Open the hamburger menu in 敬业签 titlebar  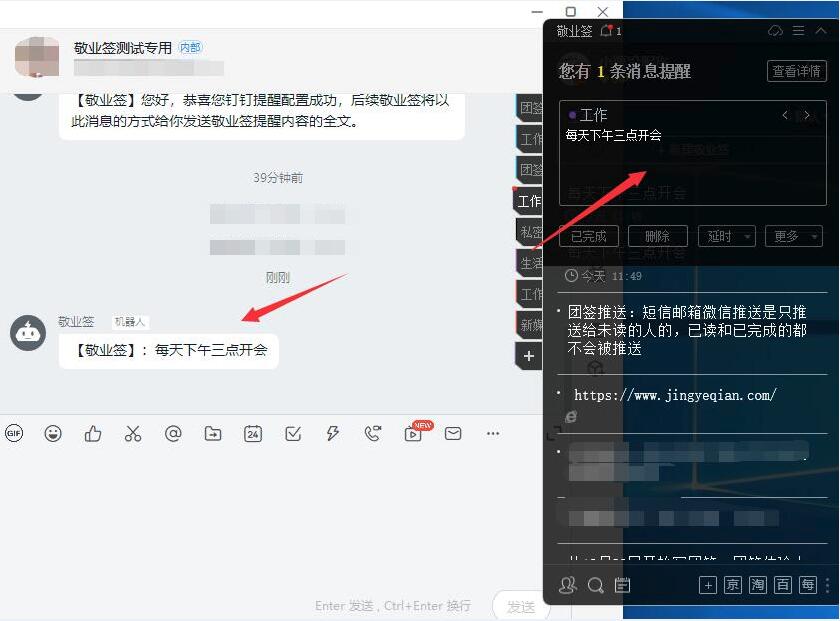pos(798,30)
